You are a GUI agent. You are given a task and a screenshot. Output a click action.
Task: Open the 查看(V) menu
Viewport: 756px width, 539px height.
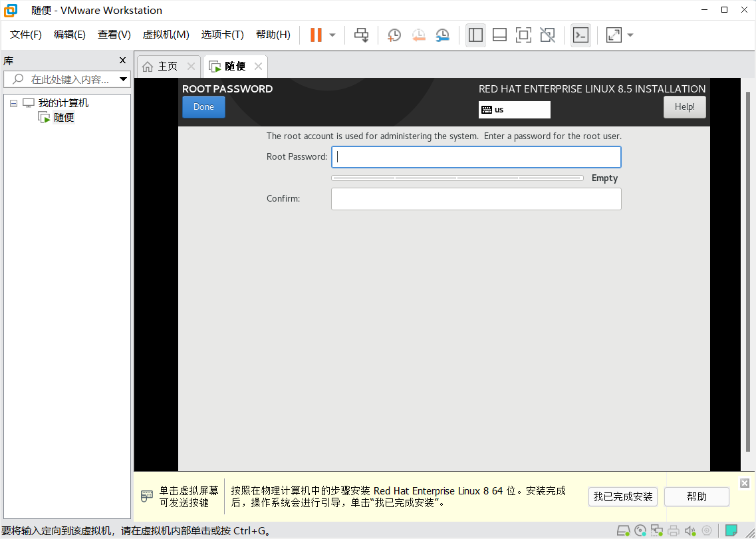(x=114, y=34)
